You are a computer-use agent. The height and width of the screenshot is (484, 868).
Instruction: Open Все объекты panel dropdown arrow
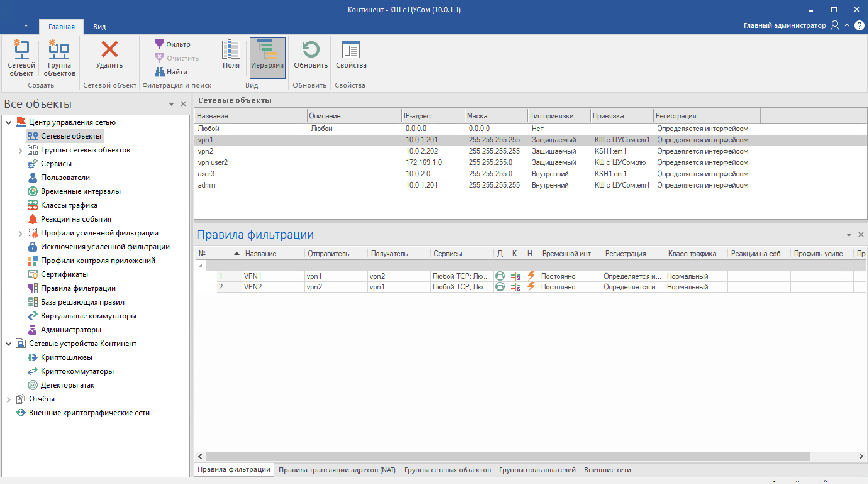point(171,104)
